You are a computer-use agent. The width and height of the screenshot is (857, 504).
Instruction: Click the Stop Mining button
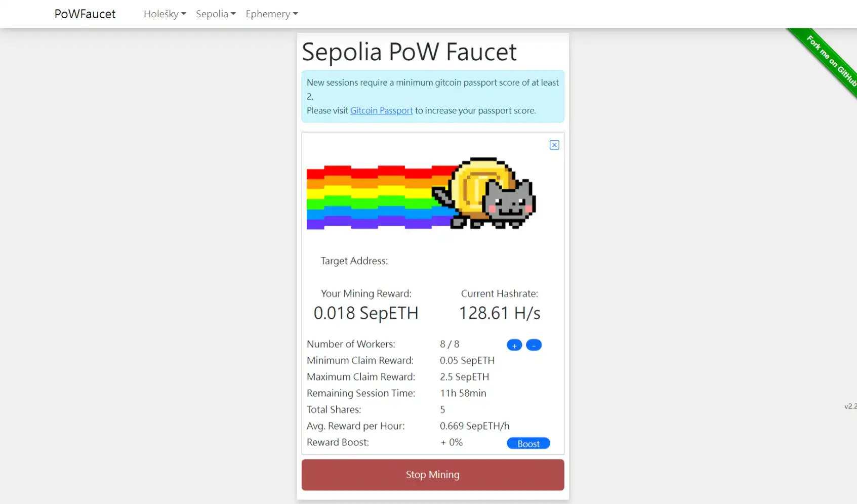click(433, 475)
